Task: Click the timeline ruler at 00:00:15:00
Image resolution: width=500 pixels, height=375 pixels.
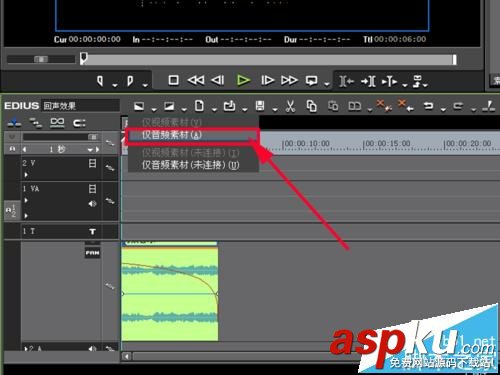Action: (387, 143)
